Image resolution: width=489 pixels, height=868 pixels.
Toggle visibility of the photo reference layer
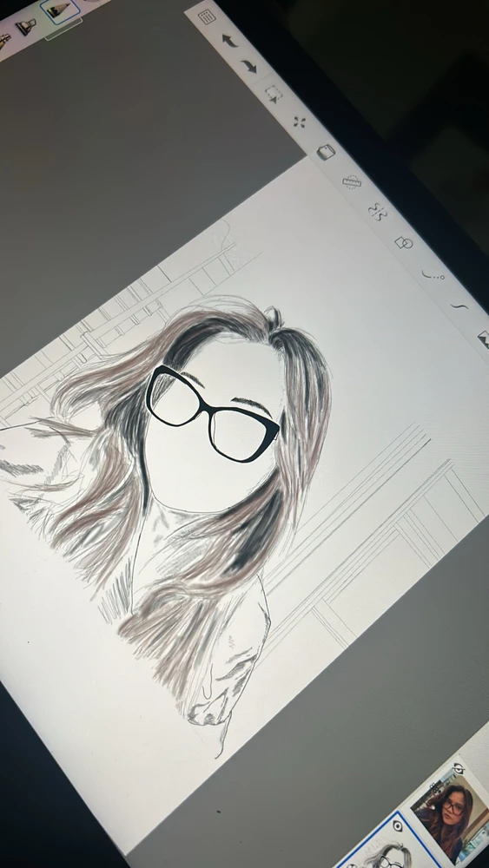click(459, 769)
